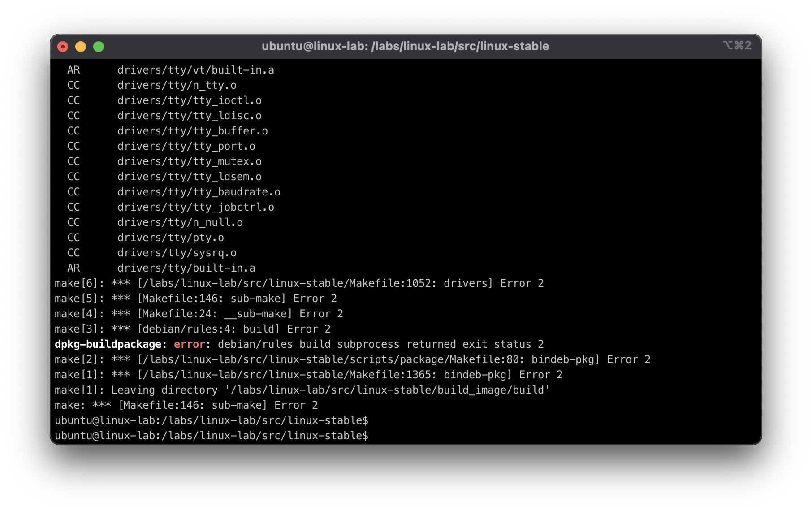Click the make[3] debian/rules:4 build error
Image resolution: width=812 pixels, height=511 pixels.
tap(192, 329)
